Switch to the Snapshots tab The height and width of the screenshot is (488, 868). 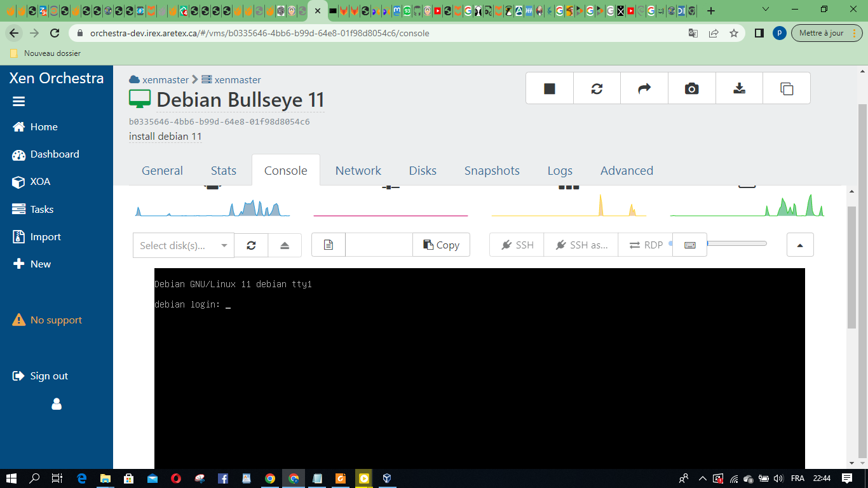[492, 170]
